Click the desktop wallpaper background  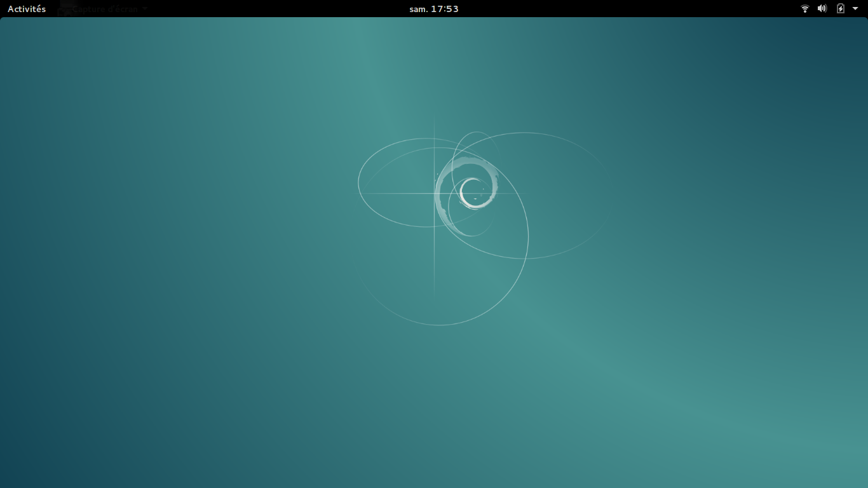[x=191, y=381]
